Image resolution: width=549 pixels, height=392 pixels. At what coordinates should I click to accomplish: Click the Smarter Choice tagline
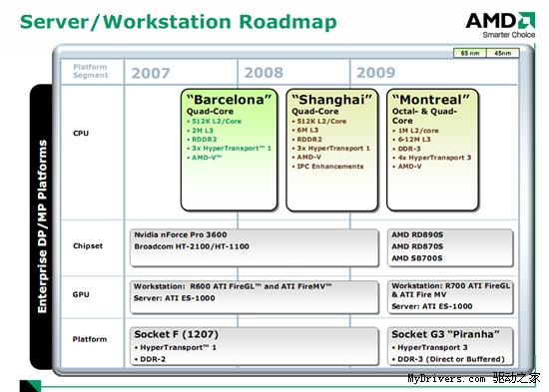(509, 35)
